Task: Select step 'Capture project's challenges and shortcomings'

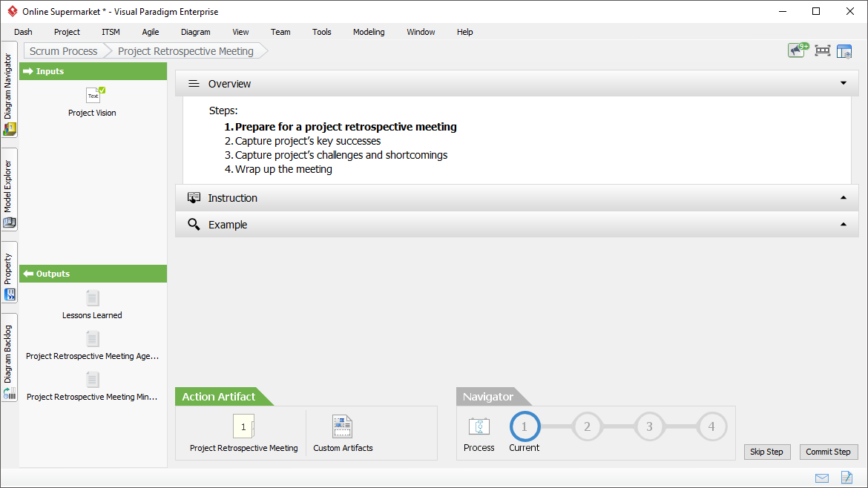Action: point(341,156)
